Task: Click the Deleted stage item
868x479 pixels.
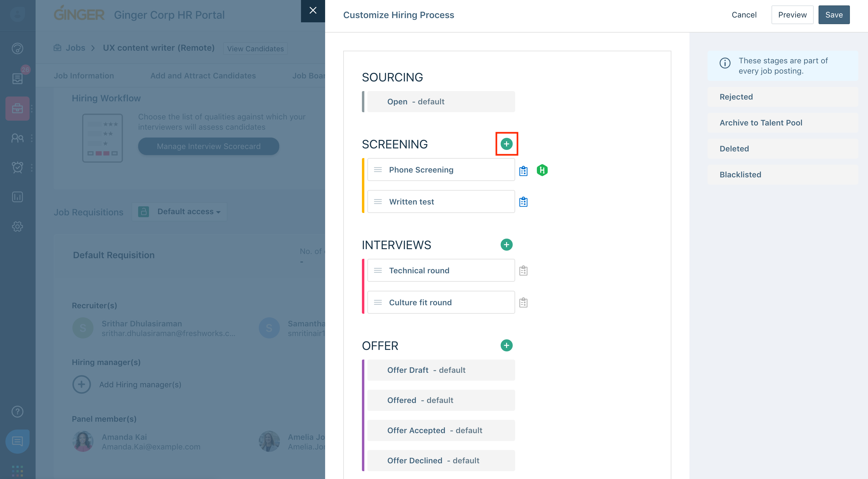Action: (x=783, y=149)
